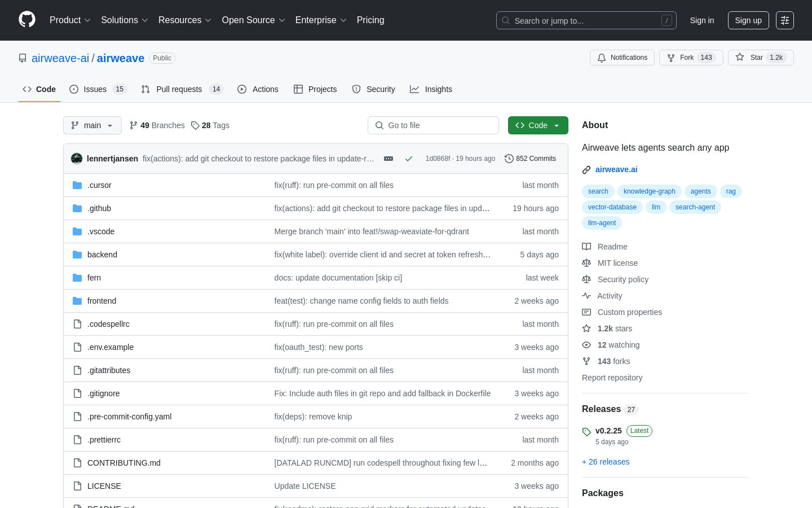The image size is (812, 508).
Task: Open the Resources dropdown menu
Action: pos(185,20)
